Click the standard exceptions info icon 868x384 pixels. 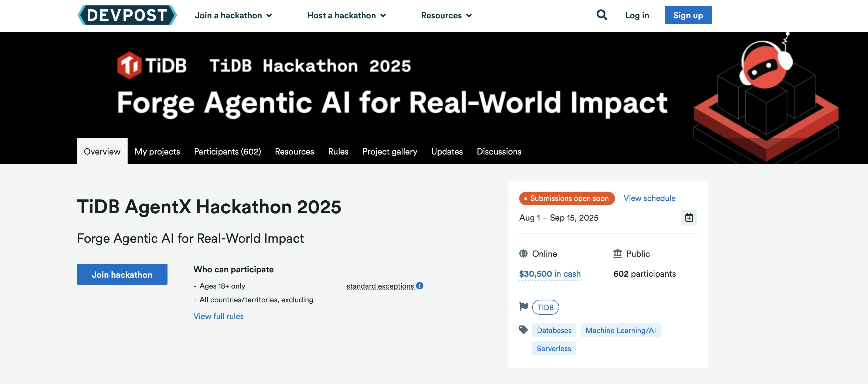coord(419,286)
